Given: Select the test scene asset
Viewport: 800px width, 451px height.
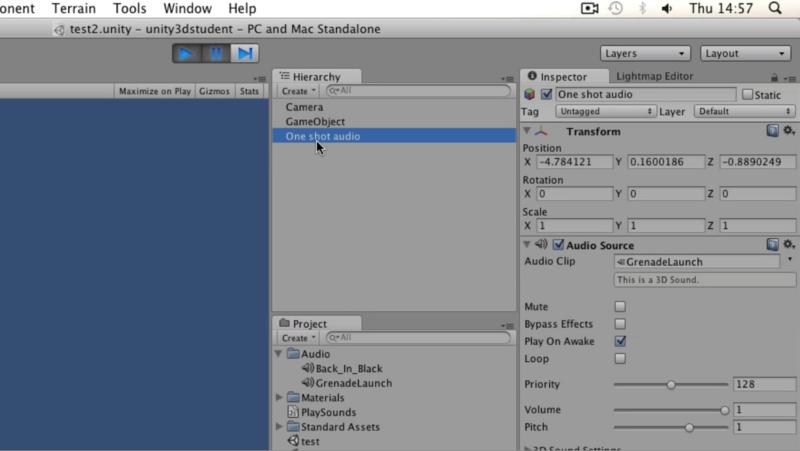Looking at the screenshot, I should click(x=304, y=441).
